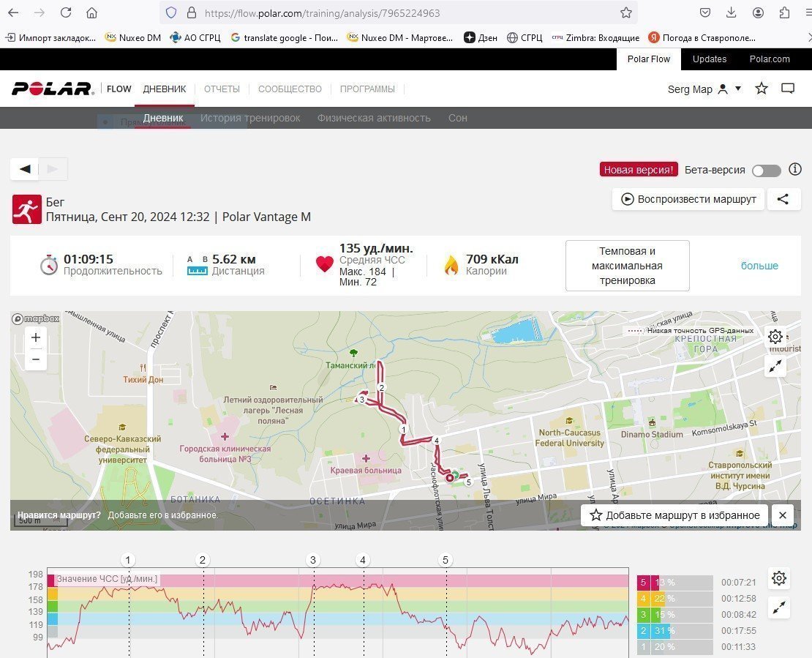Open Nuxeo DM bookmark
The height and width of the screenshot is (658, 812).
133,37
